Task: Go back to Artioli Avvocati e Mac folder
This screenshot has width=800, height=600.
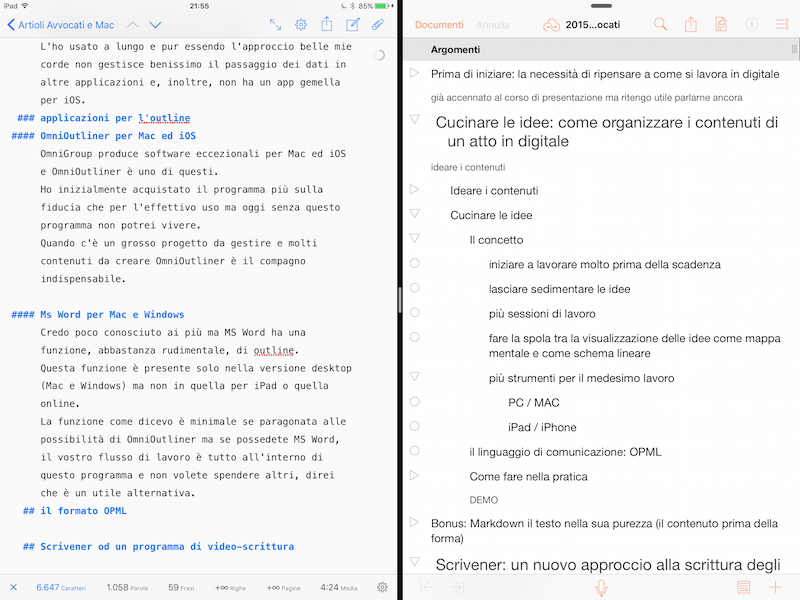Action: (x=61, y=25)
